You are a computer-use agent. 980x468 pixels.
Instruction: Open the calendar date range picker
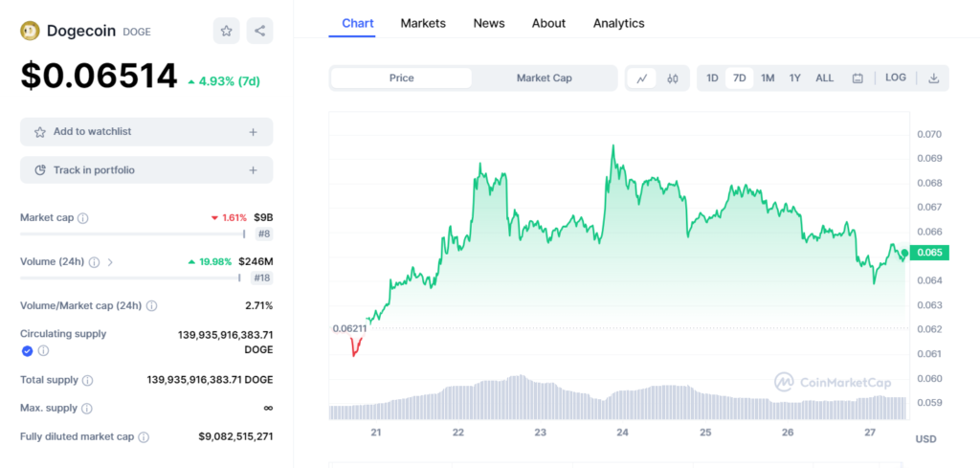858,78
